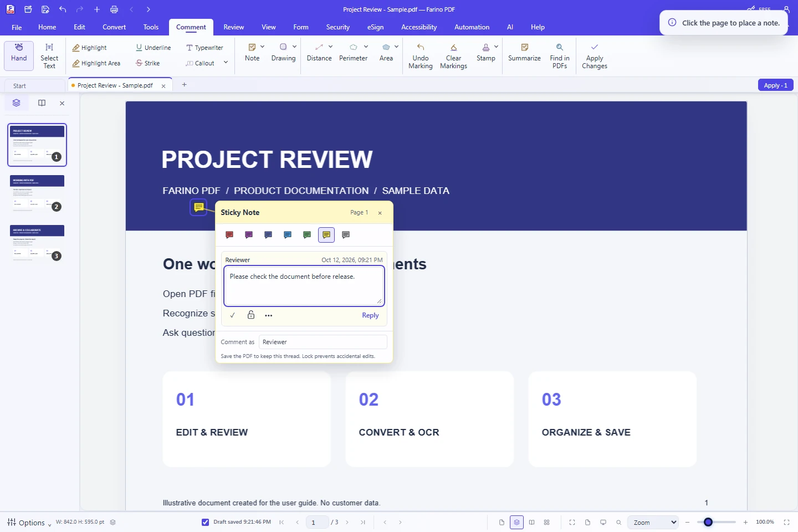Open page 2 thumbnail
Image resolution: width=798 pixels, height=532 pixels.
pos(37,193)
